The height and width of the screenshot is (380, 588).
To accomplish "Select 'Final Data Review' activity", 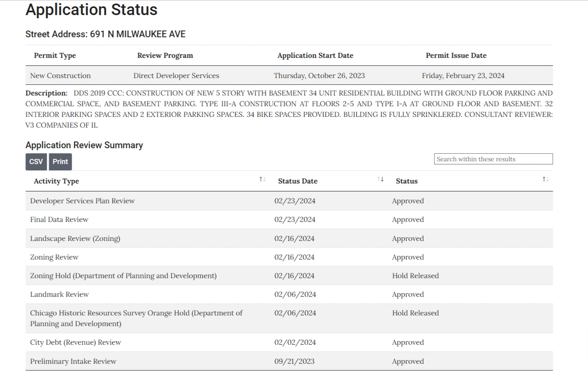I will pyautogui.click(x=59, y=220).
